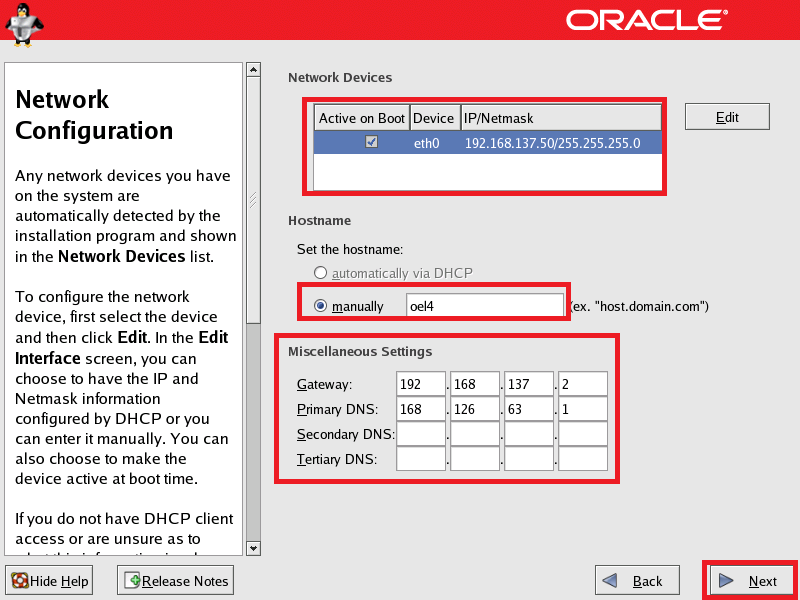800x600 pixels.
Task: Click Tertiary DNS fourth octet field
Action: [x=583, y=459]
